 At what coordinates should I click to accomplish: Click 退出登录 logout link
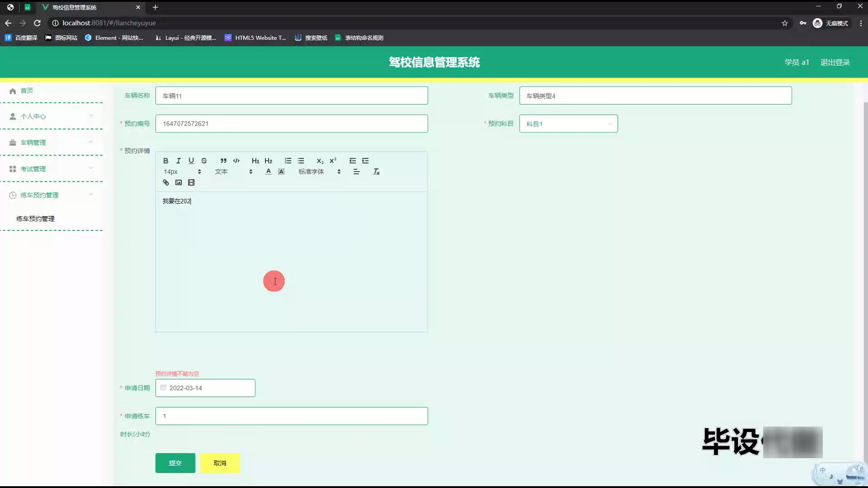[835, 62]
